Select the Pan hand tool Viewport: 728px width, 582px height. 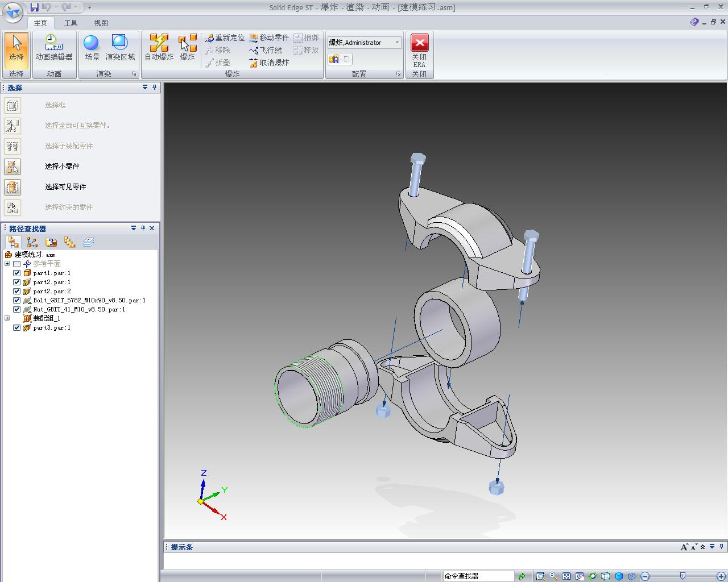pyautogui.click(x=580, y=576)
